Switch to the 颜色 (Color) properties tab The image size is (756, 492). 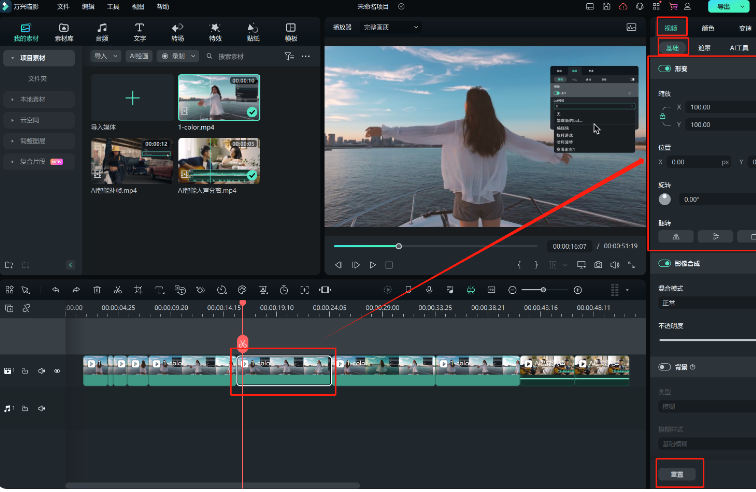[x=708, y=28]
